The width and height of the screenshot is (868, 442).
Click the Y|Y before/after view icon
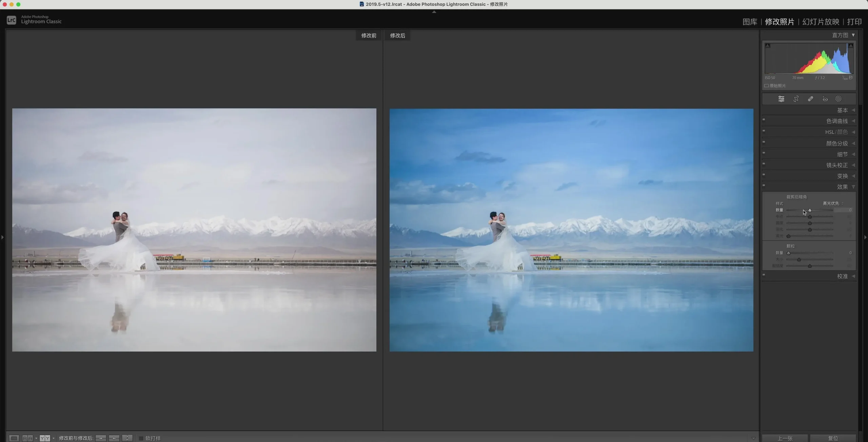pos(45,438)
